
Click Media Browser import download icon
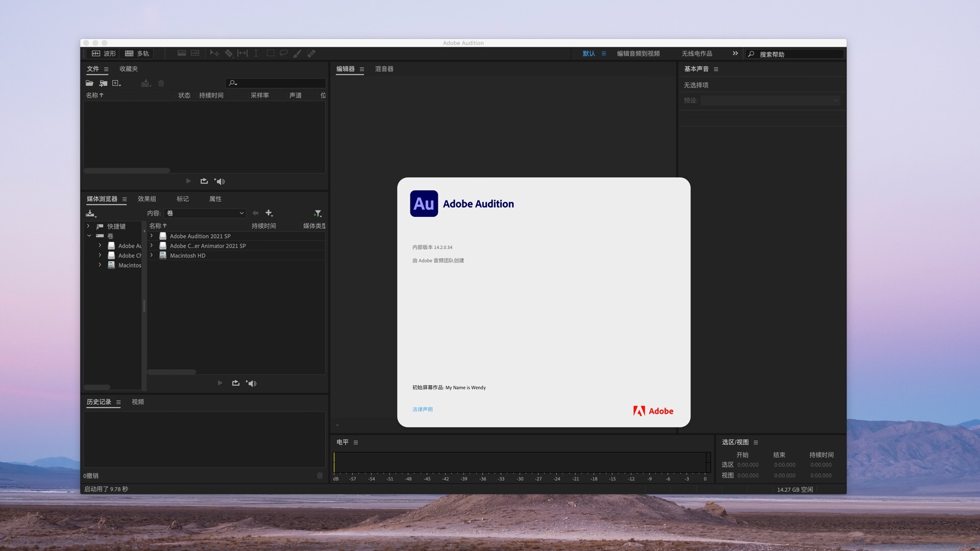(x=91, y=213)
